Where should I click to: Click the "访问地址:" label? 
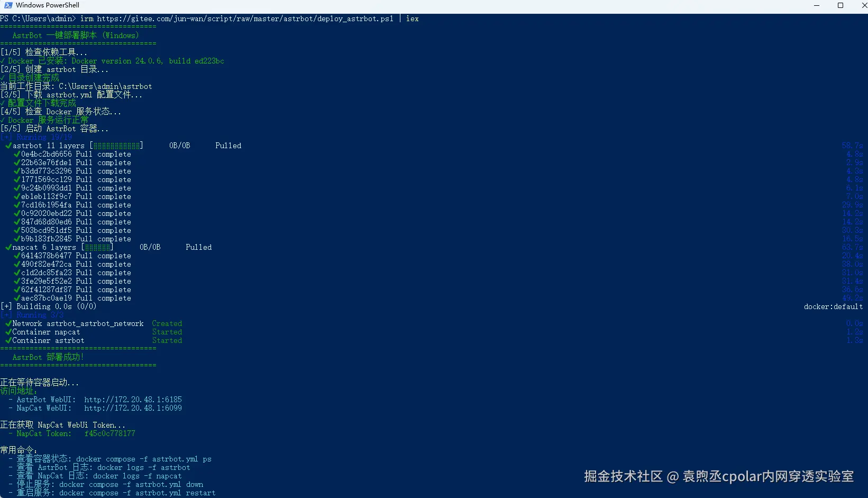(x=19, y=391)
